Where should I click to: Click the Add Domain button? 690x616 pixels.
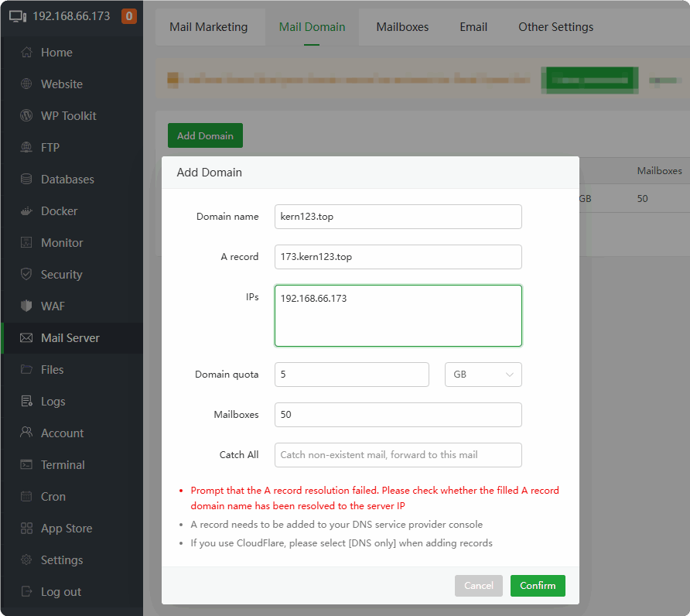point(205,135)
